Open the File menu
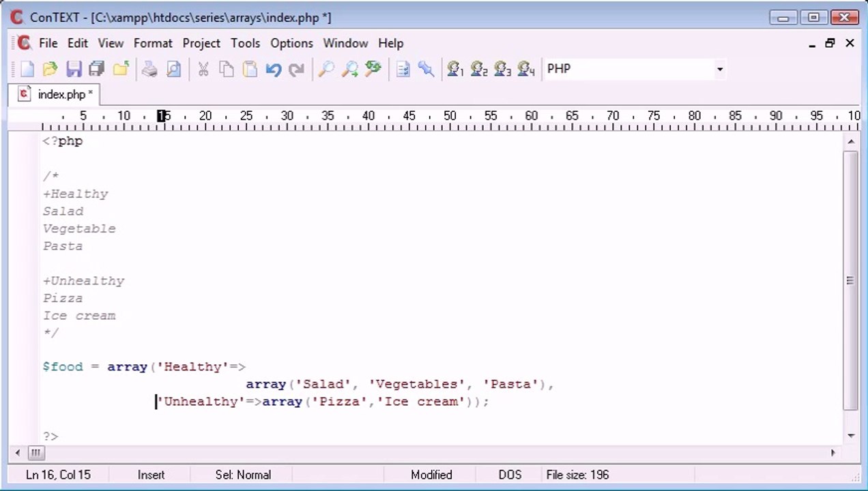 (48, 43)
